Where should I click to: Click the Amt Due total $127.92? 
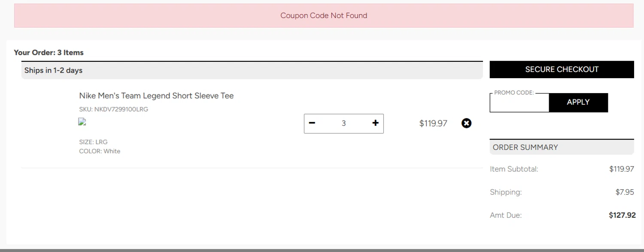622,216
